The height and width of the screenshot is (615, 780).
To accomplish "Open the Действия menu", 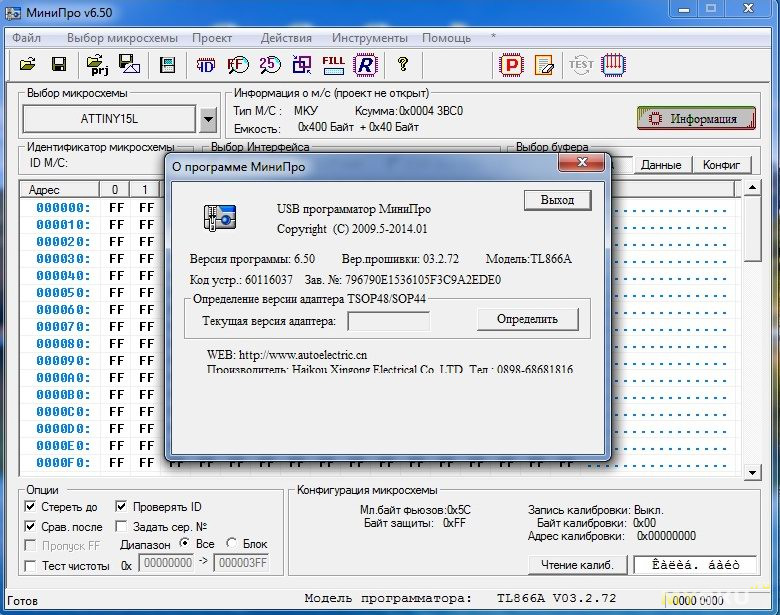I will [286, 38].
